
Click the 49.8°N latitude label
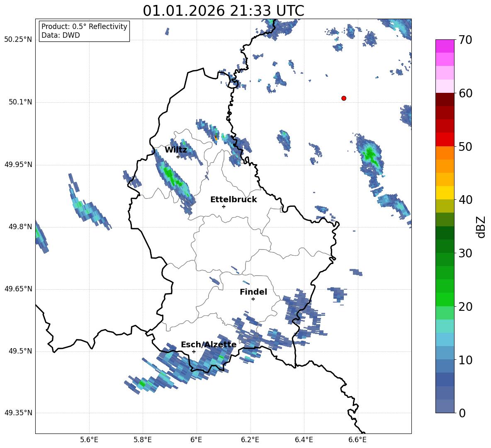pos(20,226)
